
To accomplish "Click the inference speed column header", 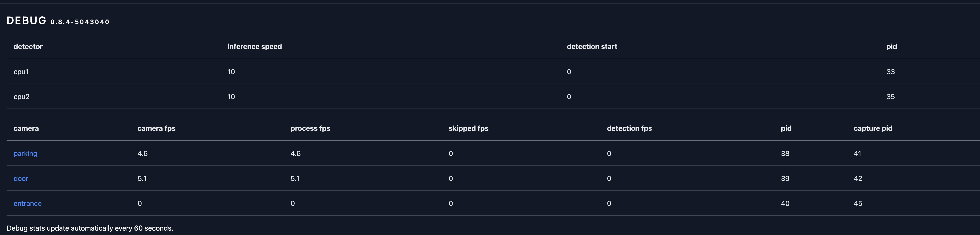I will [x=255, y=46].
